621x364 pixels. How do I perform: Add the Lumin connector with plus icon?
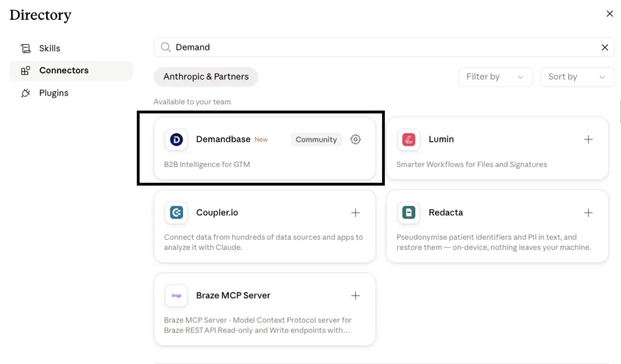pyautogui.click(x=588, y=140)
